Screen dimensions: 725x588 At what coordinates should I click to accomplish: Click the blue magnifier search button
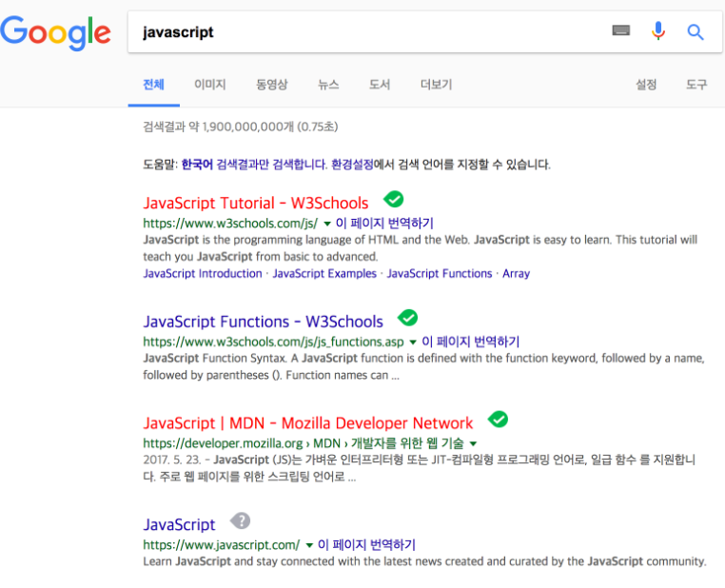[696, 32]
